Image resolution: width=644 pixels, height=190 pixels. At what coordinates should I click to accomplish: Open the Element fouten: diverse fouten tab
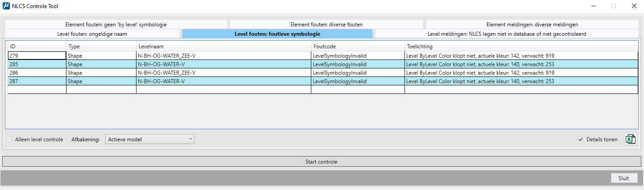click(326, 25)
